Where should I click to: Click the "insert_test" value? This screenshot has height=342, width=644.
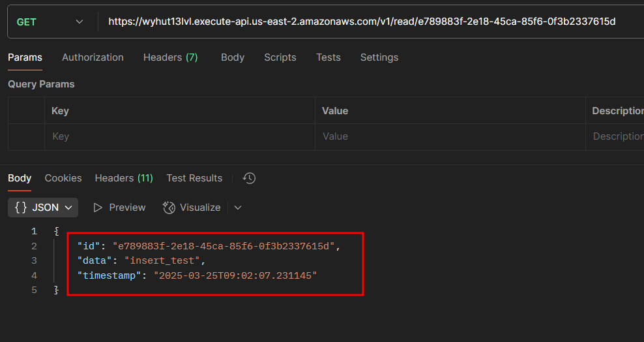coord(162,260)
